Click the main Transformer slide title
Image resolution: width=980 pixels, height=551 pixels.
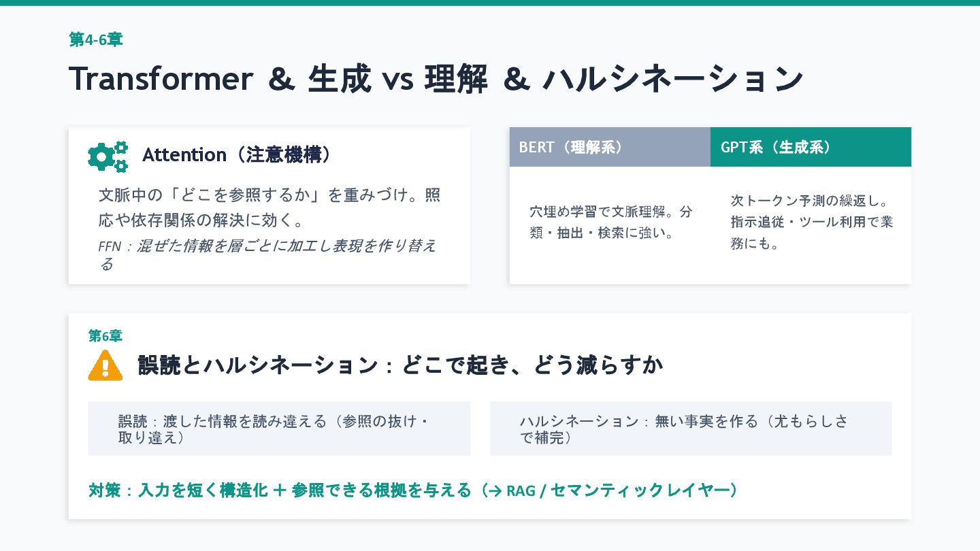pos(436,78)
